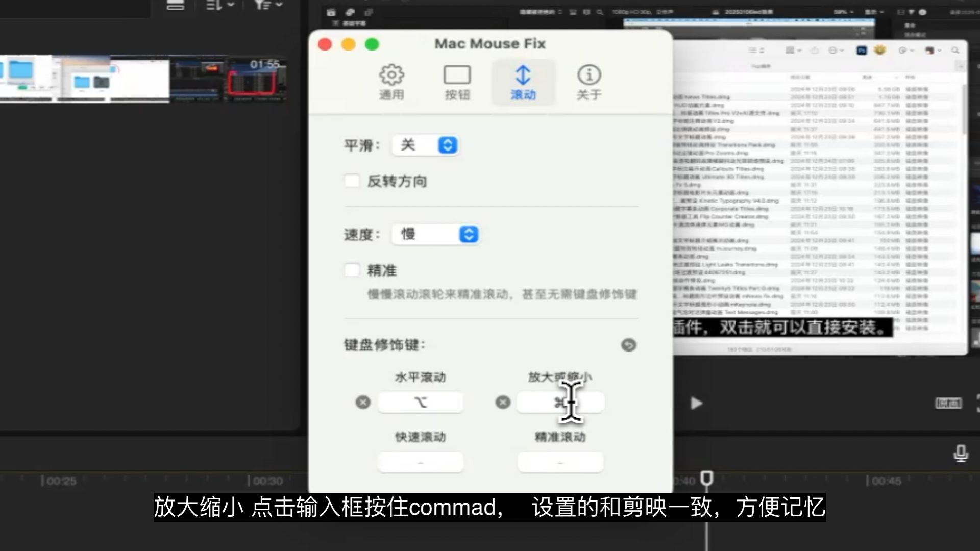Open the Finder group-by dropdown

coord(793,50)
